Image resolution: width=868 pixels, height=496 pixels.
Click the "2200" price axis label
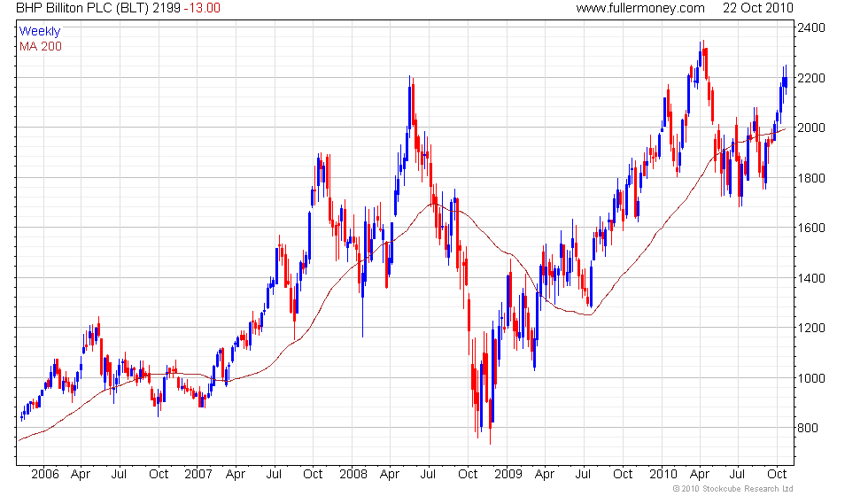tap(811, 78)
